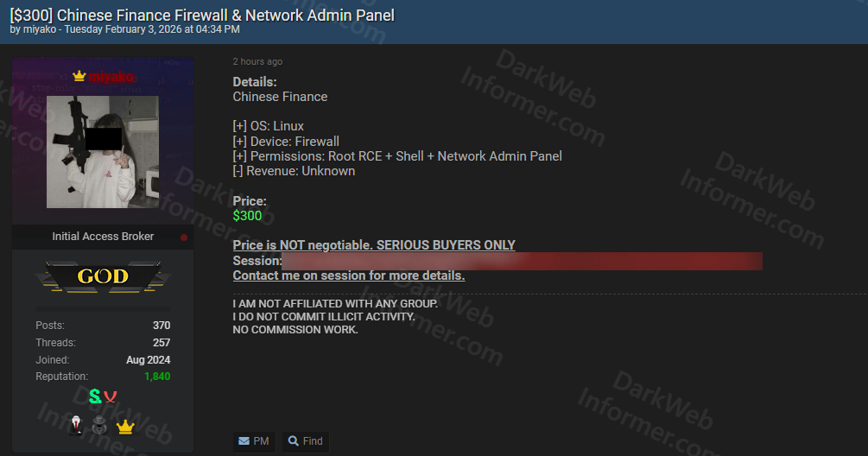Click author name miyako in the byline

[39, 29]
